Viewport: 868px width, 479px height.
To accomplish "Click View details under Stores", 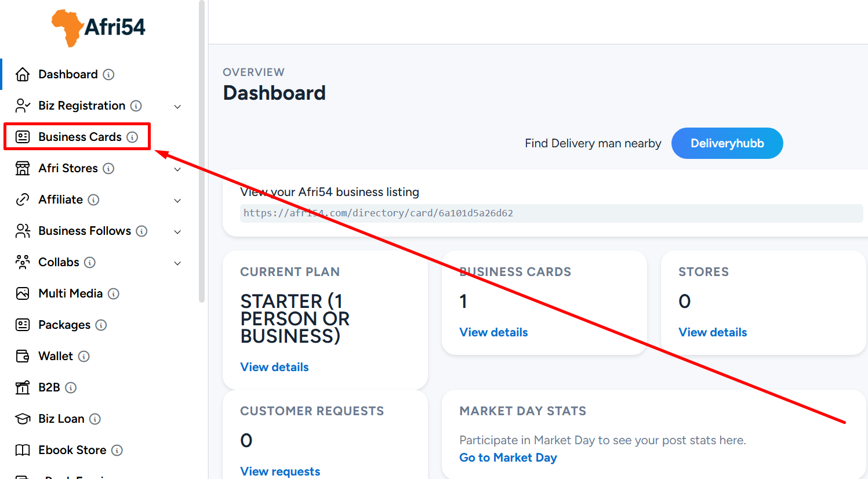I will (713, 332).
